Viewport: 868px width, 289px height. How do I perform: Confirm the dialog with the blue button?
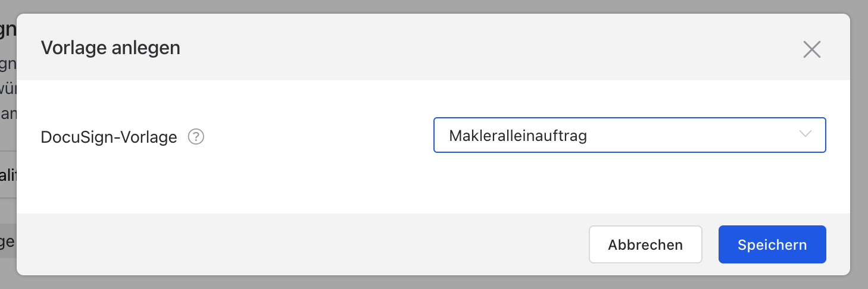click(x=772, y=244)
